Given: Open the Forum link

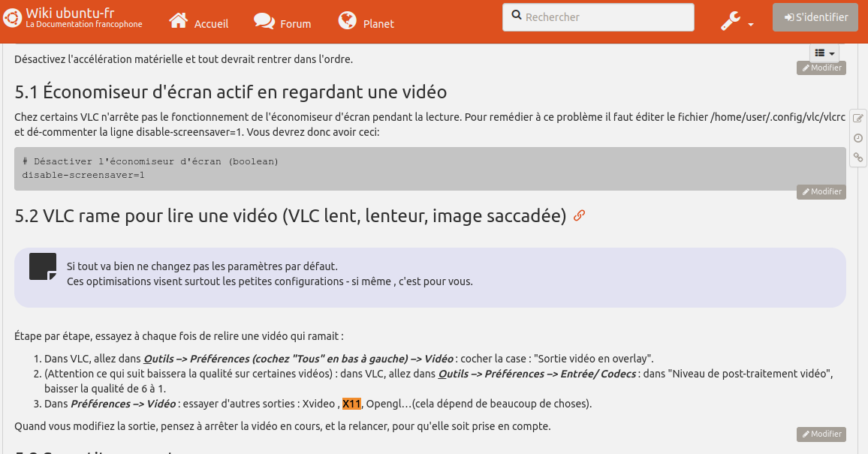Looking at the screenshot, I should [296, 24].
